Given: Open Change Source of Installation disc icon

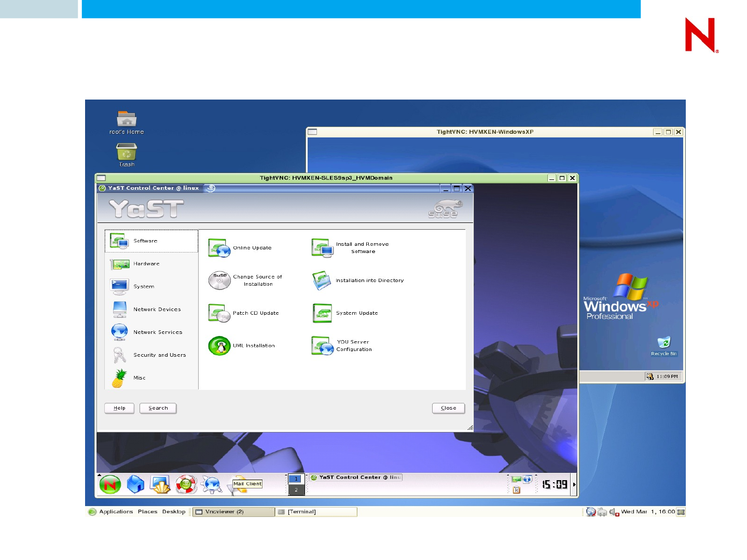Looking at the screenshot, I should [x=219, y=281].
